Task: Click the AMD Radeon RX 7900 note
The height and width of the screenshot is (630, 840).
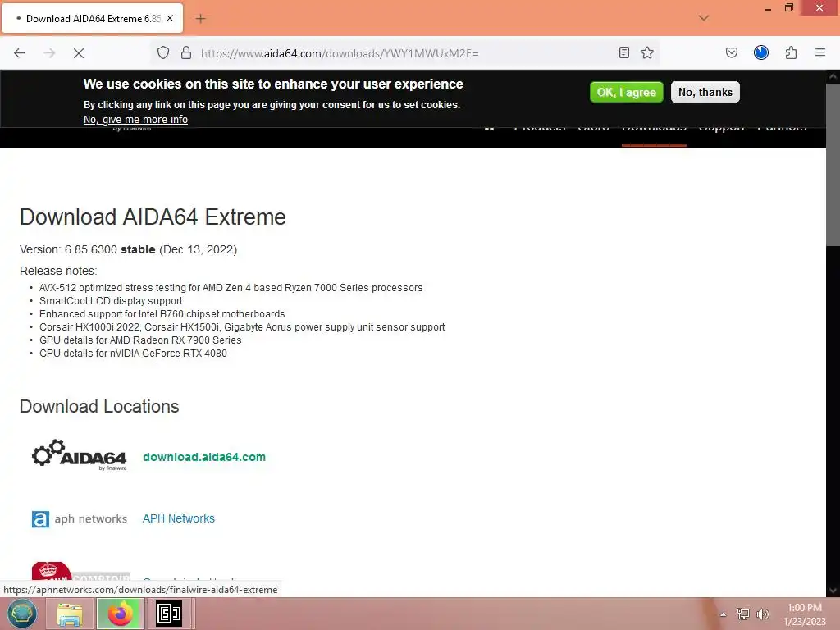Action: point(140,340)
